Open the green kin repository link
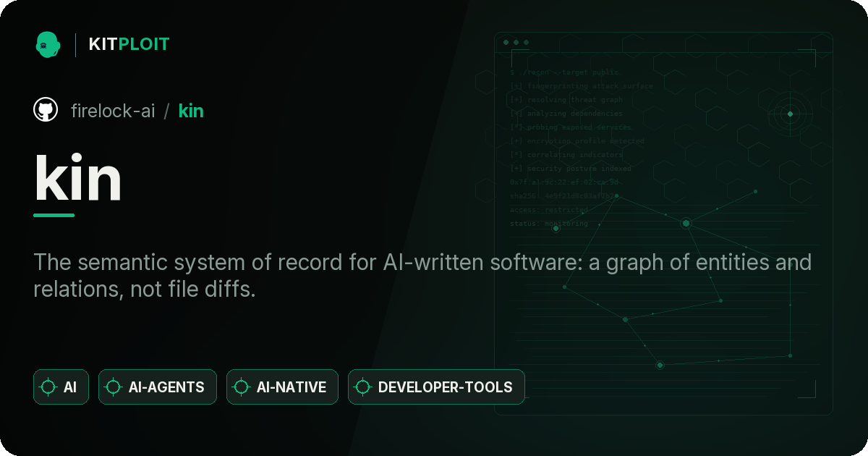This screenshot has width=868, height=456. click(x=191, y=111)
